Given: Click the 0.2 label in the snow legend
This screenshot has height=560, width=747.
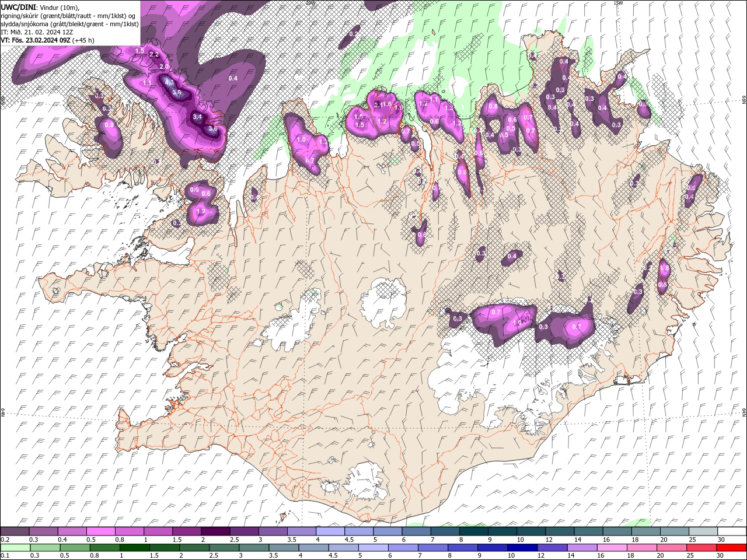Looking at the screenshot, I should (5, 540).
